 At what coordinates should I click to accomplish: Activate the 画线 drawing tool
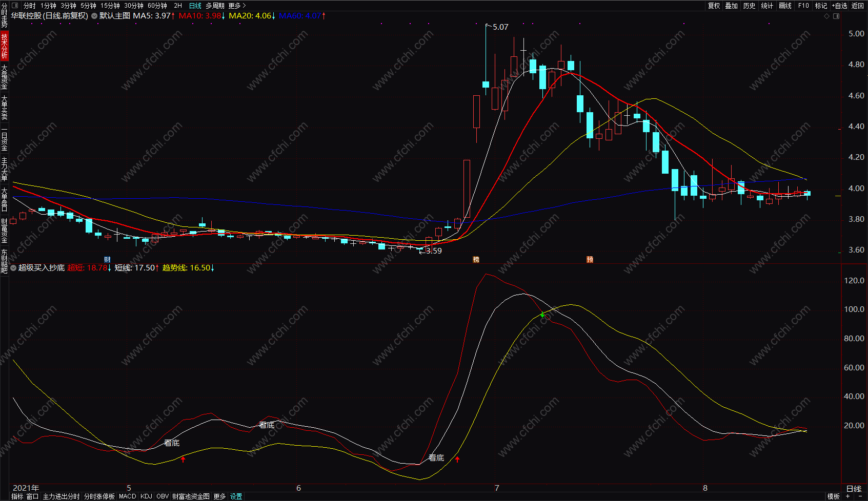(785, 6)
